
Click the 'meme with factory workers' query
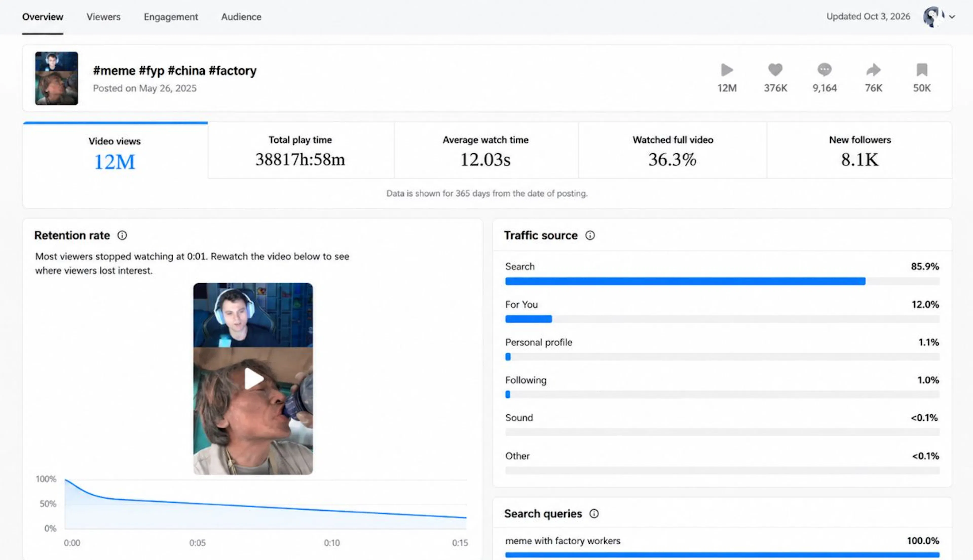pos(563,541)
